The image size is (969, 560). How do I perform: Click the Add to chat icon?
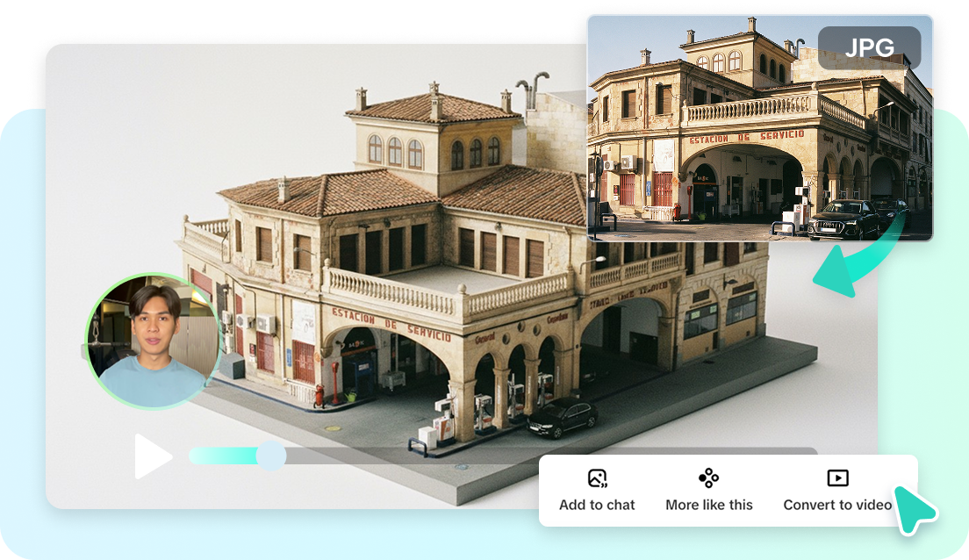click(x=597, y=478)
